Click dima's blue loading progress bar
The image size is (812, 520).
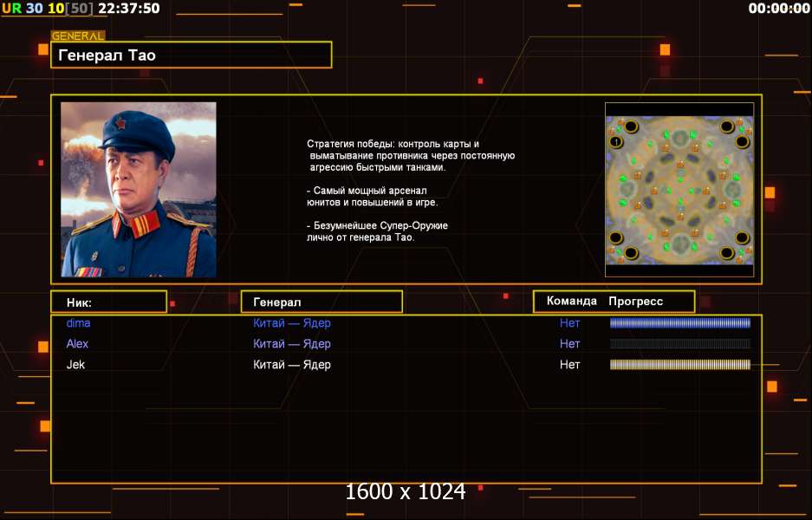(680, 323)
